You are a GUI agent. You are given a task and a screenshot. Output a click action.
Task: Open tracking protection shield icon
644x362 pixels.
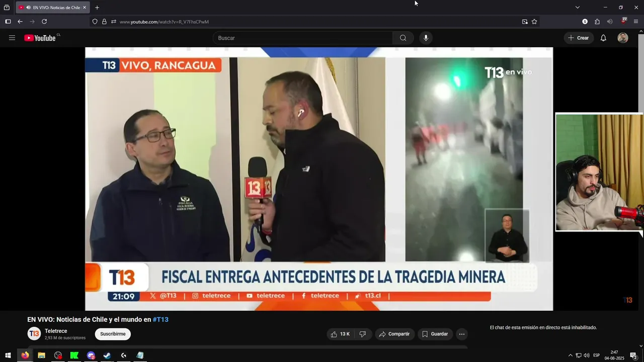(95, 22)
